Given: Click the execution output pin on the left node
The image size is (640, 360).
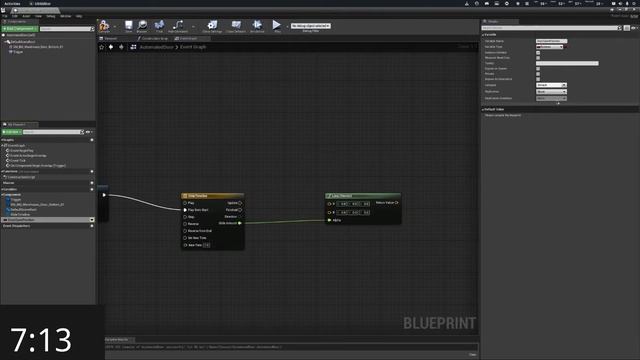Looking at the screenshot, I should [104, 195].
